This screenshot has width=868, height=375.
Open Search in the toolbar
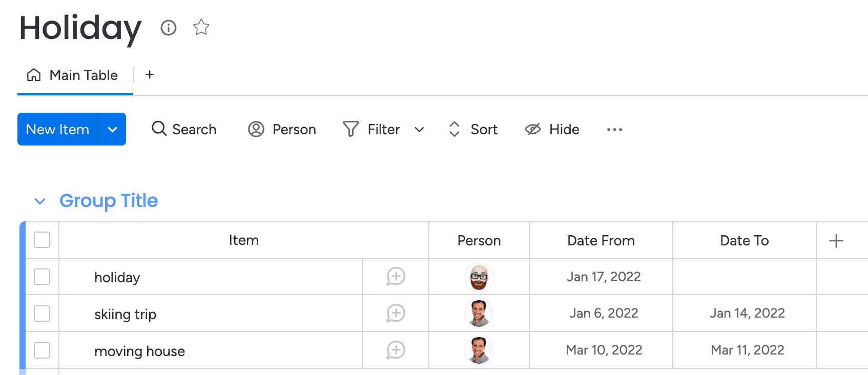(x=184, y=129)
